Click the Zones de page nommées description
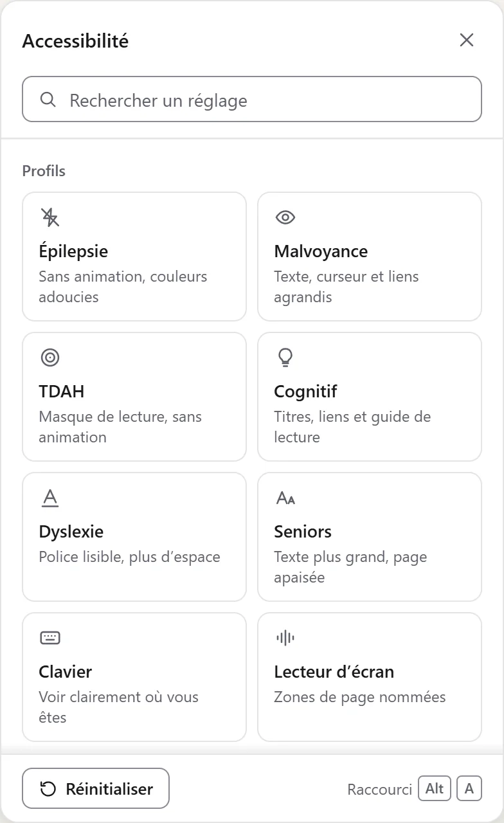 pos(360,697)
